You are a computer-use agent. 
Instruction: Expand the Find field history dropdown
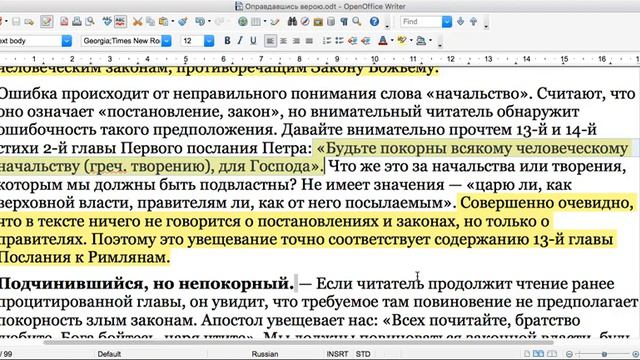tap(447, 22)
